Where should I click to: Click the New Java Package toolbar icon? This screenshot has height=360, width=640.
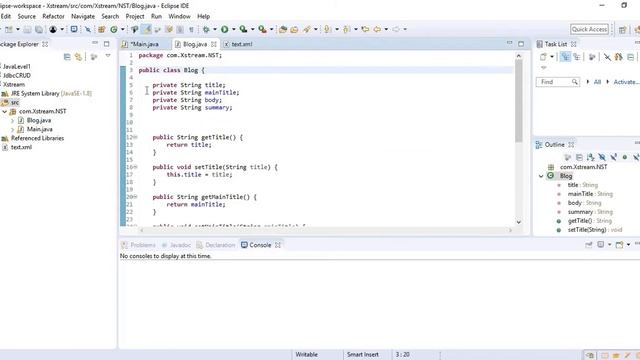pyautogui.click(x=102, y=29)
